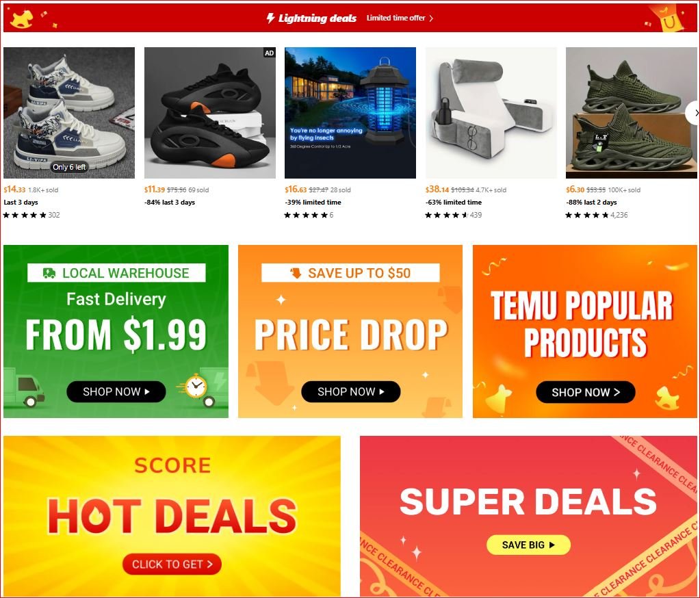700x598 pixels.
Task: Click SHOP NOW on Price Drop banner
Action: tap(351, 392)
